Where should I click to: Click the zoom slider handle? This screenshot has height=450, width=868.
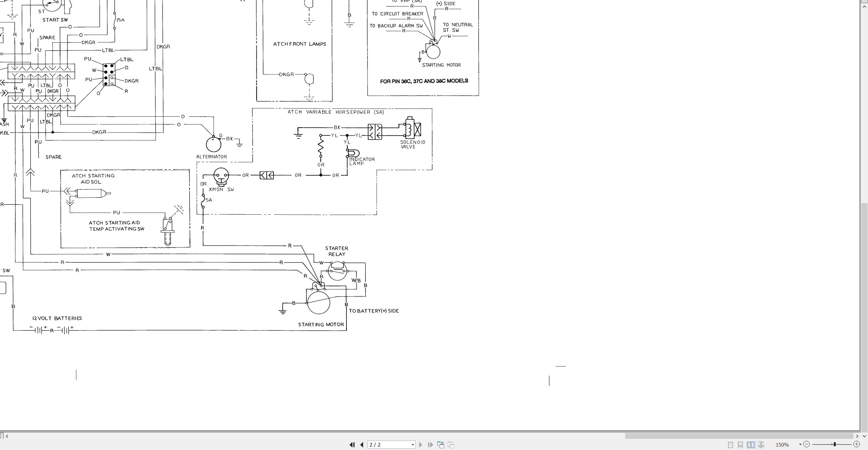point(834,444)
